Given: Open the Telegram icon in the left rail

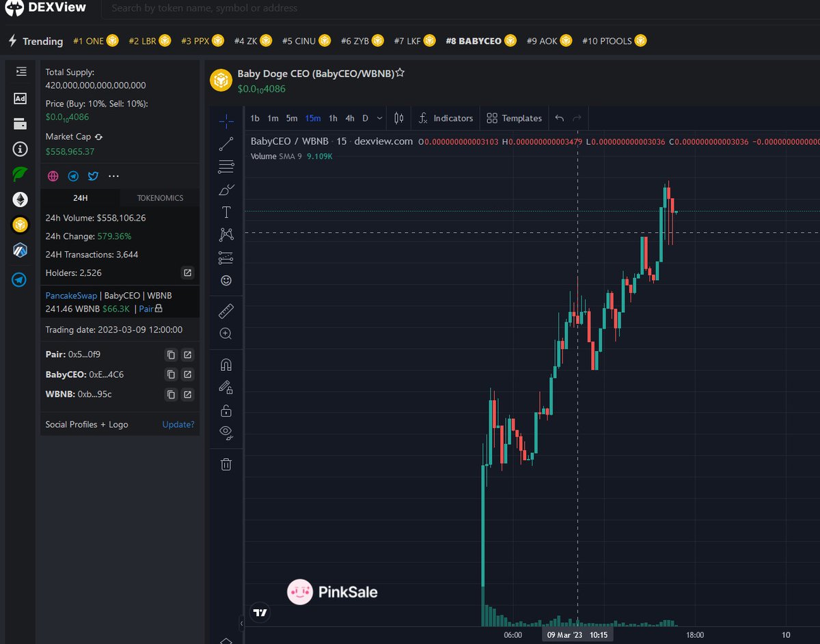Looking at the screenshot, I should tap(20, 280).
